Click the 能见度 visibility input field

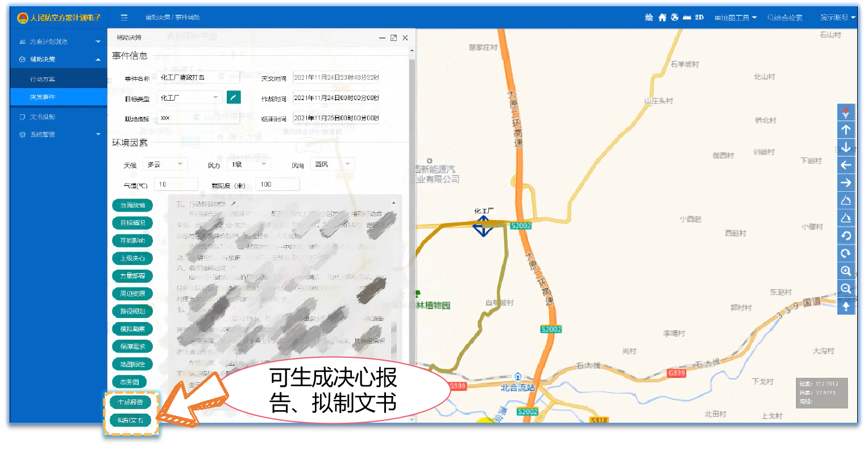pos(278,184)
